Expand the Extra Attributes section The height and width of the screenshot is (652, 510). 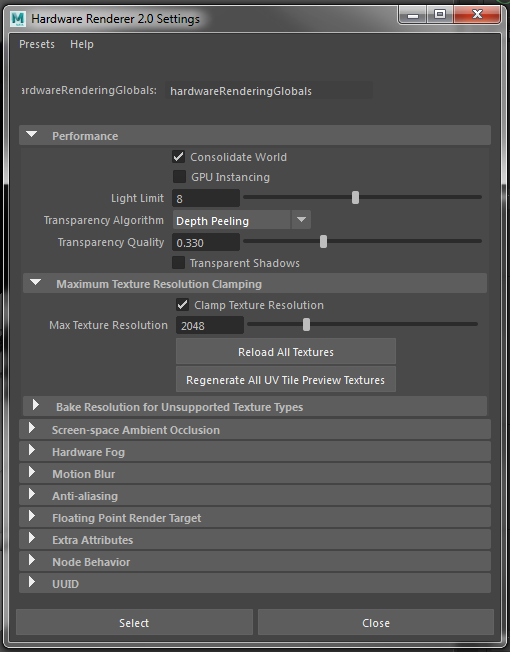(255, 540)
